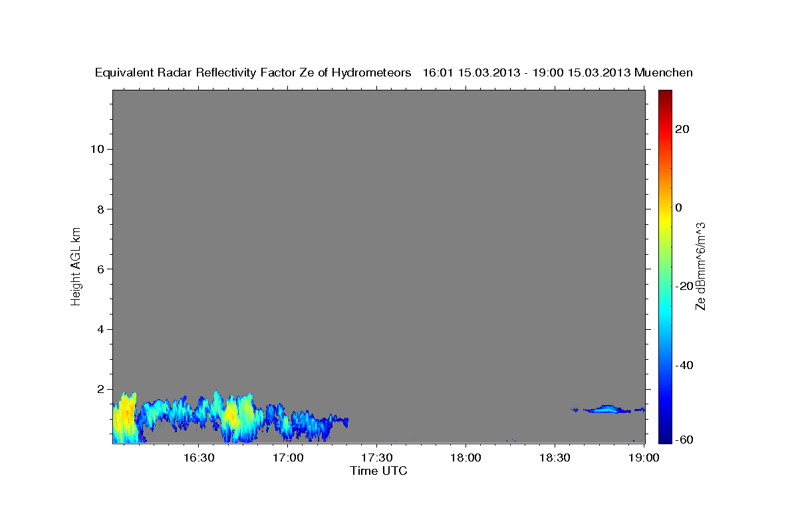798x532 pixels.
Task: Click the '18:00' time tick label
Action: point(465,458)
